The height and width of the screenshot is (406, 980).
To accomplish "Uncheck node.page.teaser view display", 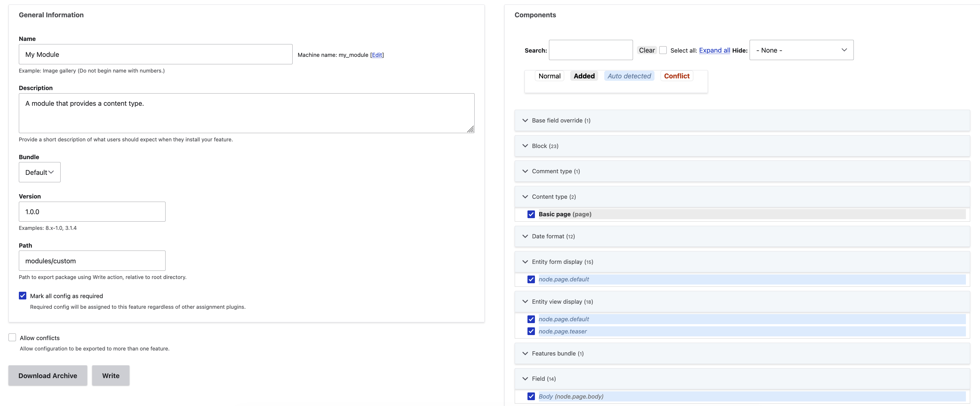I will pyautogui.click(x=531, y=331).
